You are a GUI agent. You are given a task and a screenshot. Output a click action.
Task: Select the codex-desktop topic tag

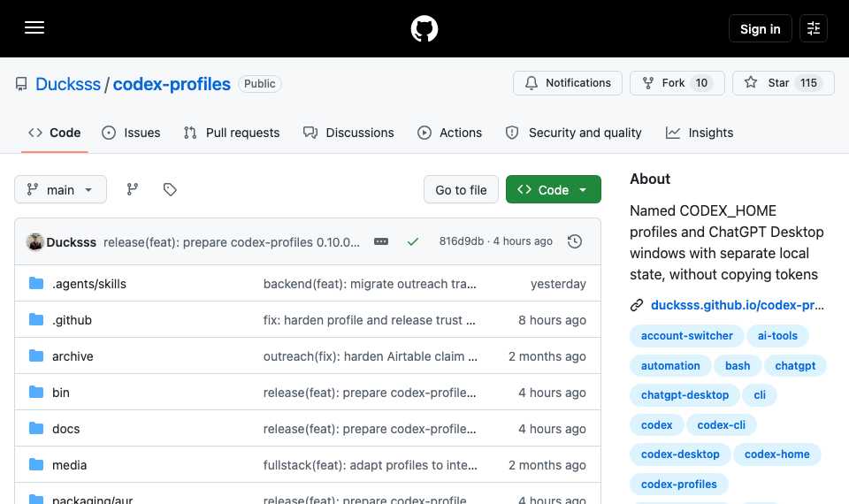(680, 454)
